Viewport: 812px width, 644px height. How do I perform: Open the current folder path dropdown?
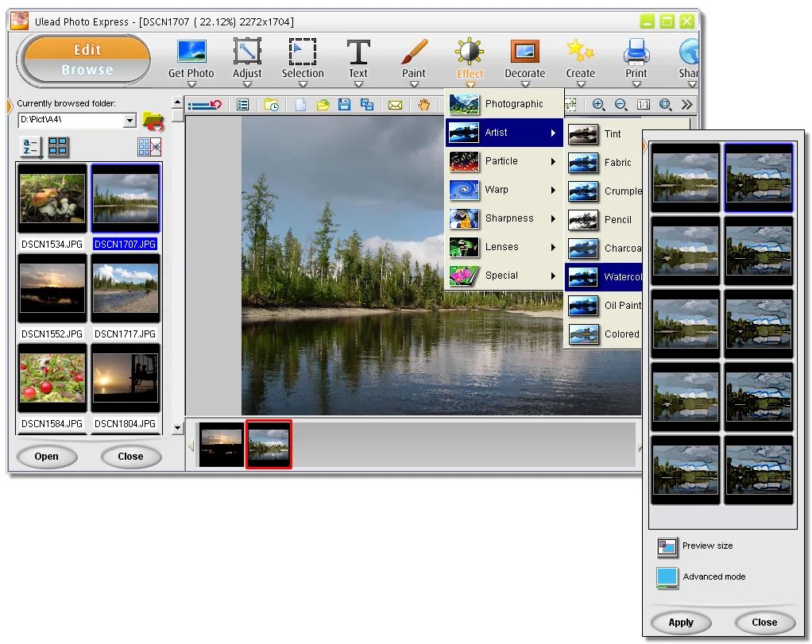tap(130, 120)
